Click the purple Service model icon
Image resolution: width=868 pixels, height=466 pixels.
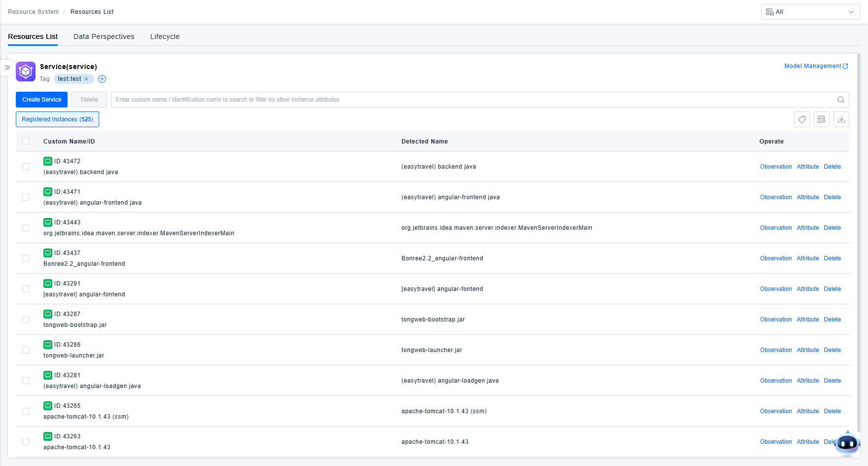tap(26, 72)
